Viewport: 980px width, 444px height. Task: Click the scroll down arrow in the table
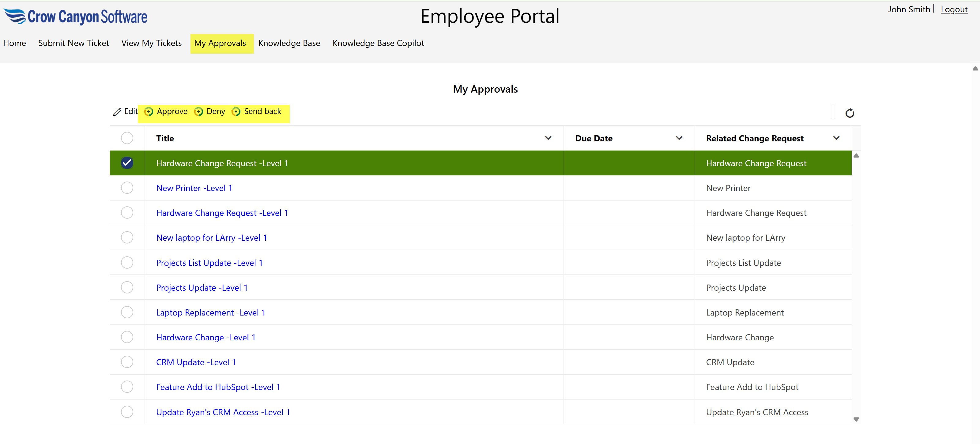[x=856, y=419]
